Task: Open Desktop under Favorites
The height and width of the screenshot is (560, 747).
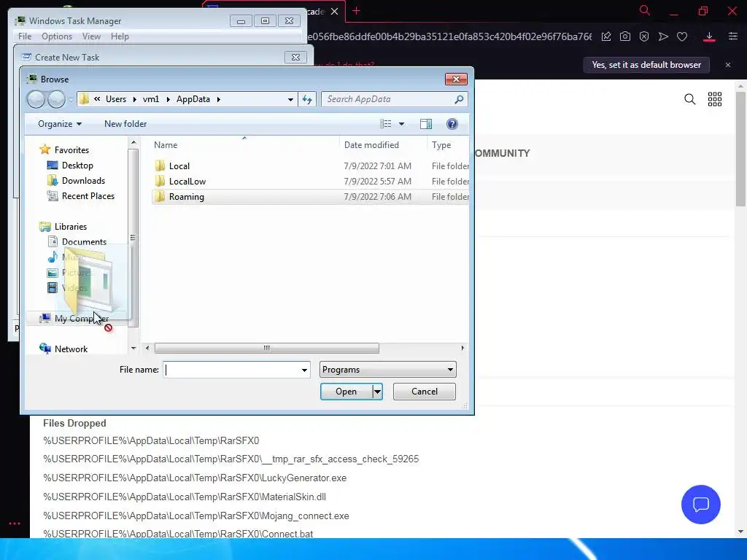Action: pos(77,166)
